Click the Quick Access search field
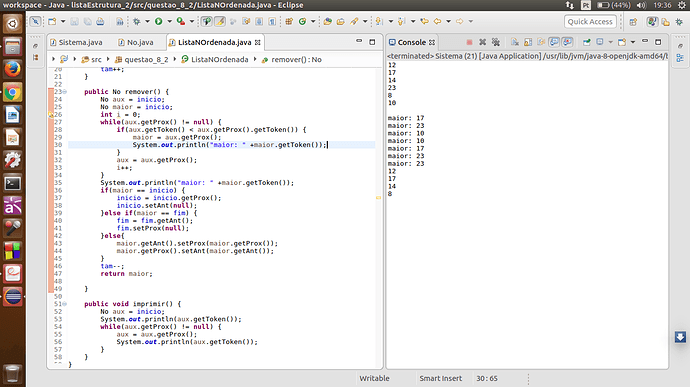 [590, 21]
